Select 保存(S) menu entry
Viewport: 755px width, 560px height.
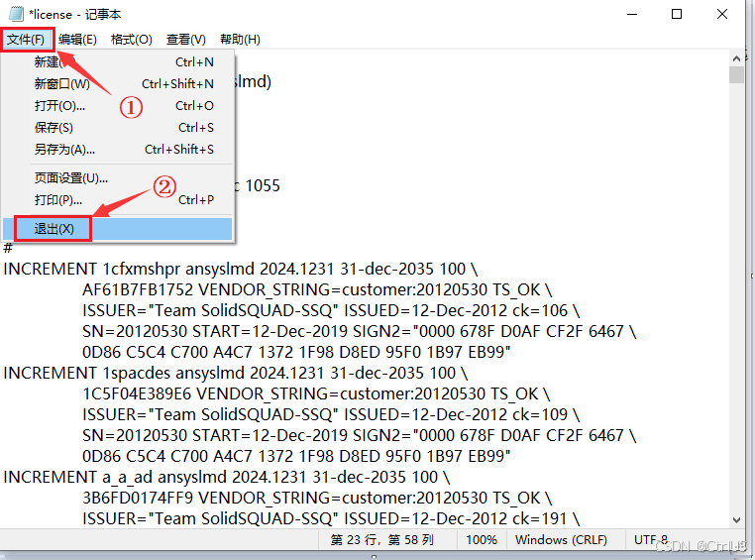click(x=118, y=128)
